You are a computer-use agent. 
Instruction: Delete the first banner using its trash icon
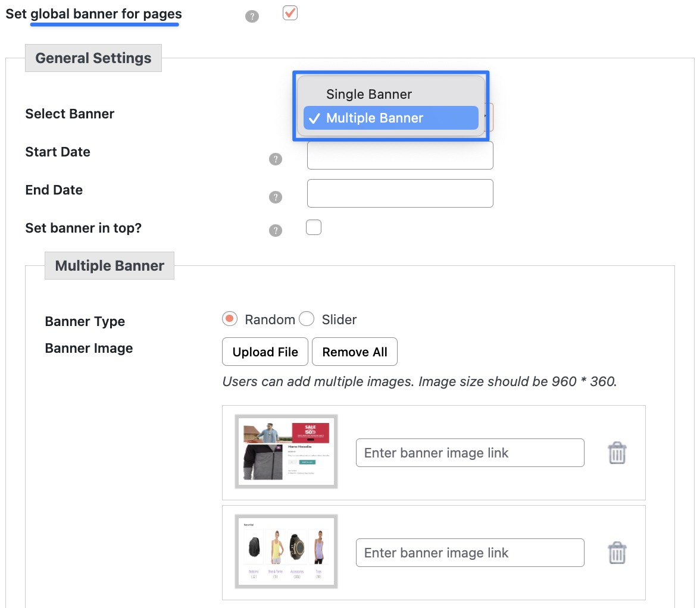click(x=617, y=453)
